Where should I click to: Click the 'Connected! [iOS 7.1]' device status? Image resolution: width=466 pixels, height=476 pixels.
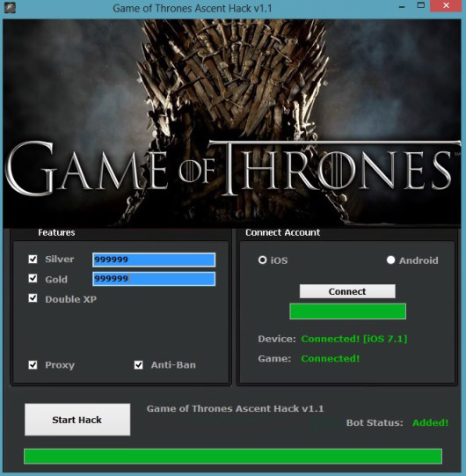click(354, 339)
